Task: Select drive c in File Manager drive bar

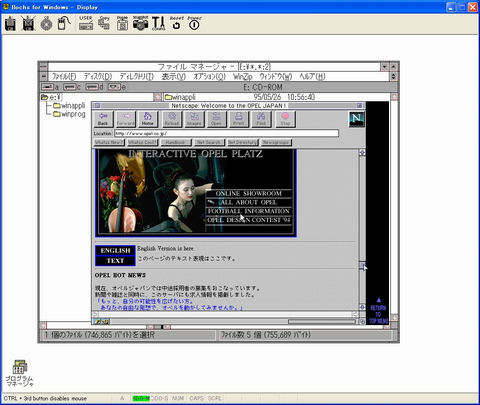Action: (x=72, y=87)
